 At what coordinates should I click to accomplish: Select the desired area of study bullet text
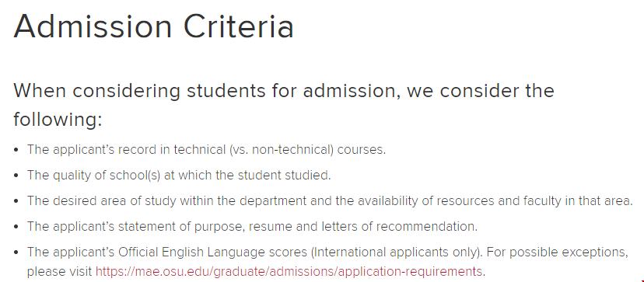[330, 201]
